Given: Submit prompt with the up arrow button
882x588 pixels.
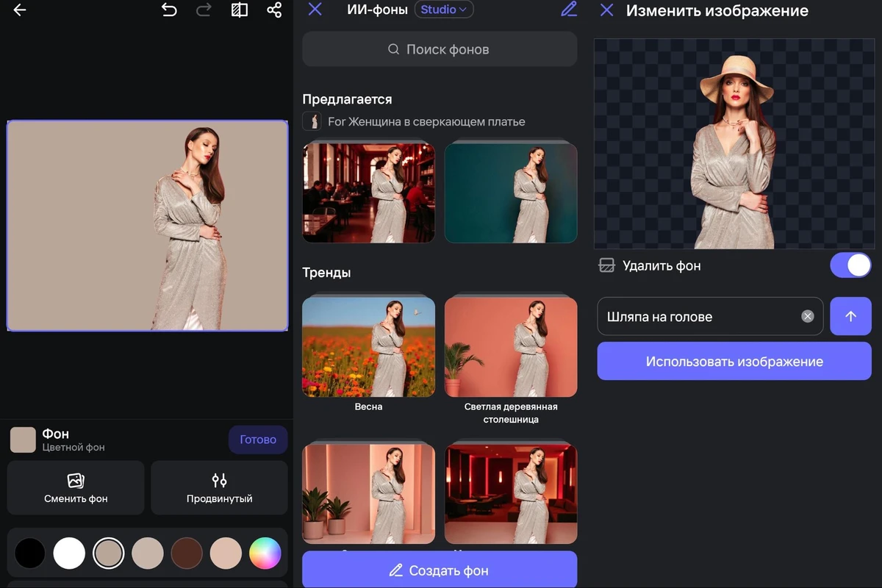Looking at the screenshot, I should (850, 317).
